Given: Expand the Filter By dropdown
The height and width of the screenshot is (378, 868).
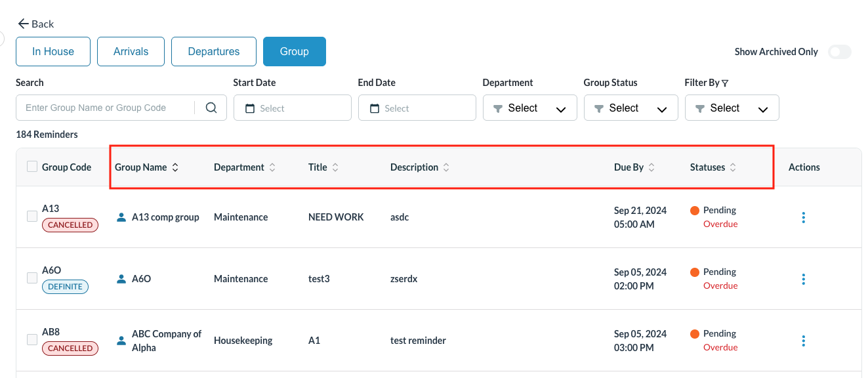Looking at the screenshot, I should [x=732, y=108].
